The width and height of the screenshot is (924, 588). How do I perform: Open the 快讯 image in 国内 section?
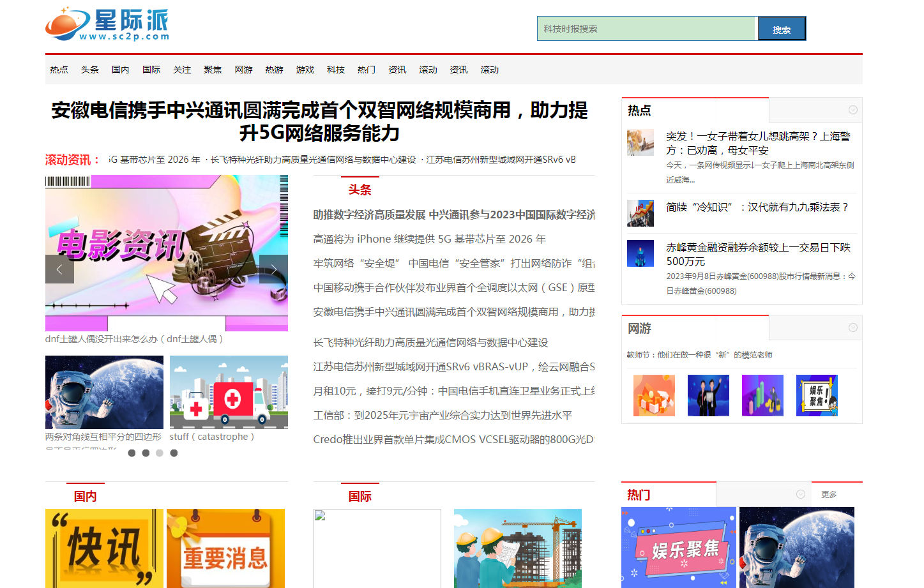pos(104,548)
